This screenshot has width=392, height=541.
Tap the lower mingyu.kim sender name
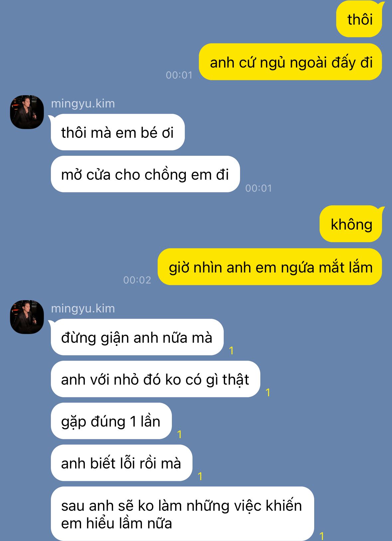click(x=83, y=308)
